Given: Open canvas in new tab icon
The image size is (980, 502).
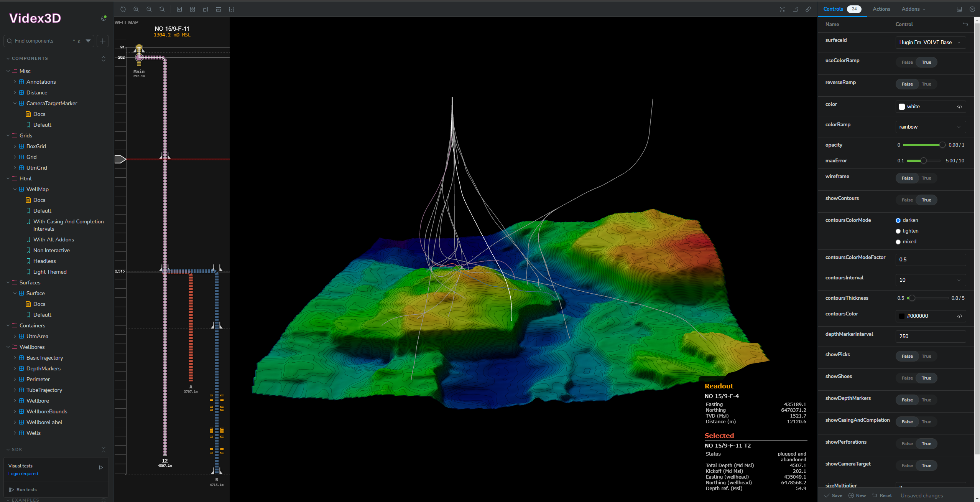Looking at the screenshot, I should (795, 9).
